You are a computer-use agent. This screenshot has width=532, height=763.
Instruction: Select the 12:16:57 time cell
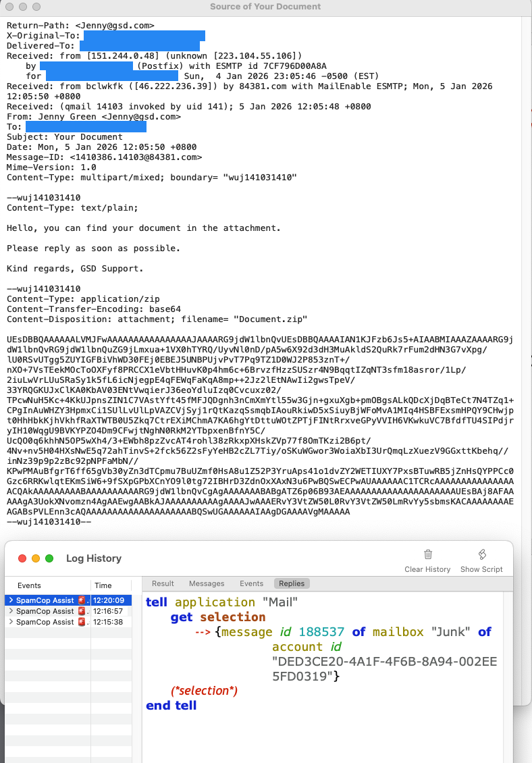coord(108,611)
